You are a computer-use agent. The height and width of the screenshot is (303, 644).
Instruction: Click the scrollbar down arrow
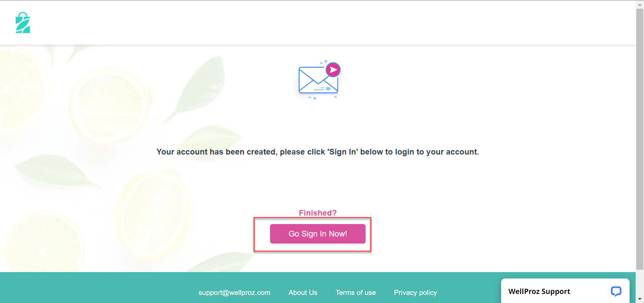pos(640,299)
